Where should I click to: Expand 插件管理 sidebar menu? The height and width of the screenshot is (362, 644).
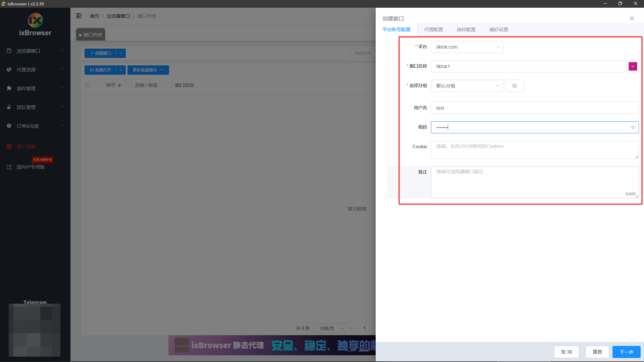(x=35, y=88)
